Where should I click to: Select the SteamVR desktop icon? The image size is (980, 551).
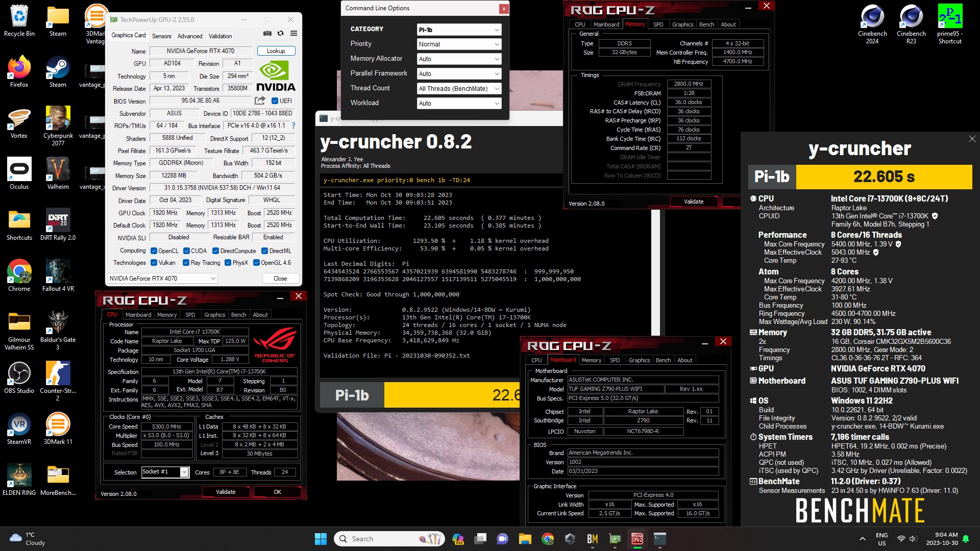pyautogui.click(x=19, y=429)
